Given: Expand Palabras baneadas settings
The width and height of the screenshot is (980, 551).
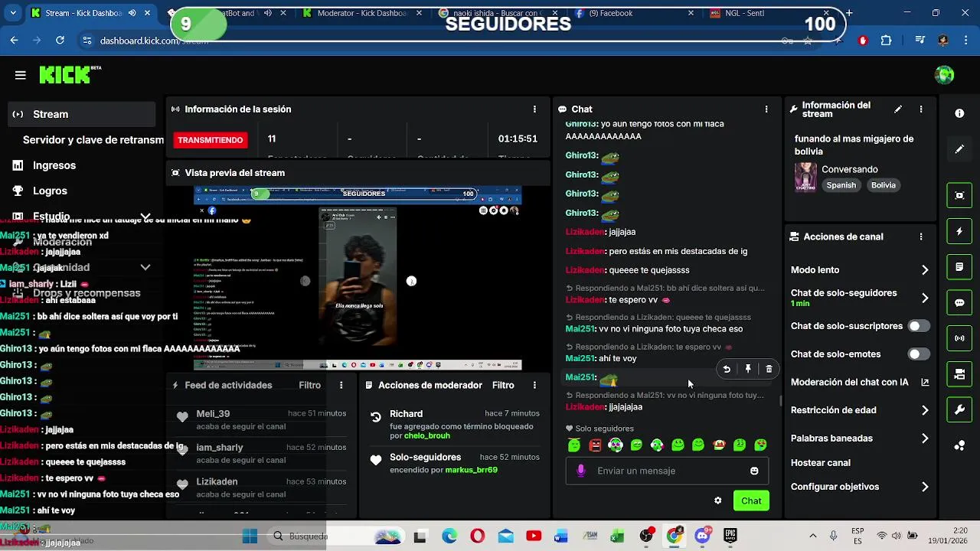Looking at the screenshot, I should coord(925,439).
